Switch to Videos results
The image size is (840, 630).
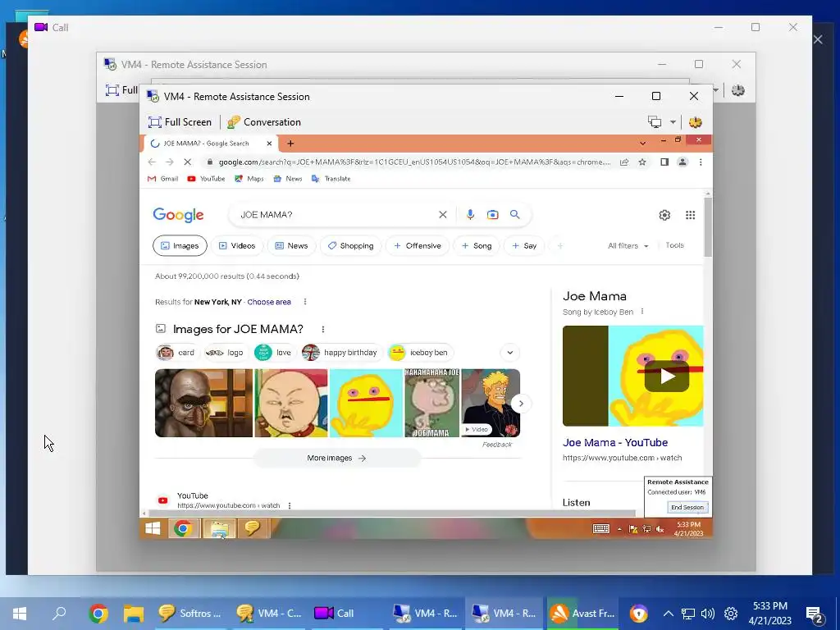(237, 246)
